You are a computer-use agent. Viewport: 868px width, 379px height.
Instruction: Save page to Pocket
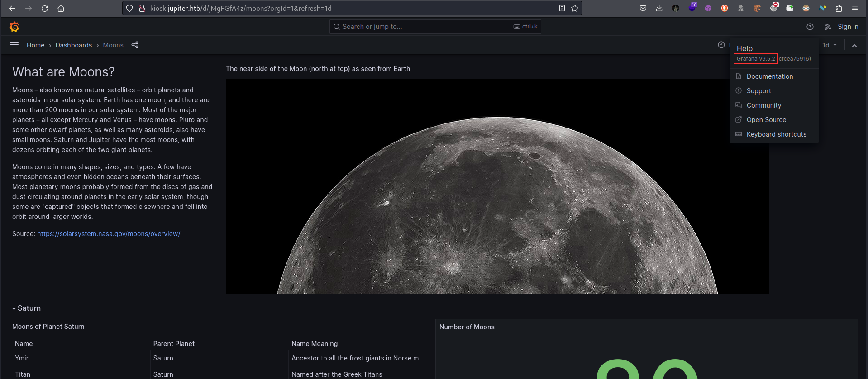(x=643, y=8)
